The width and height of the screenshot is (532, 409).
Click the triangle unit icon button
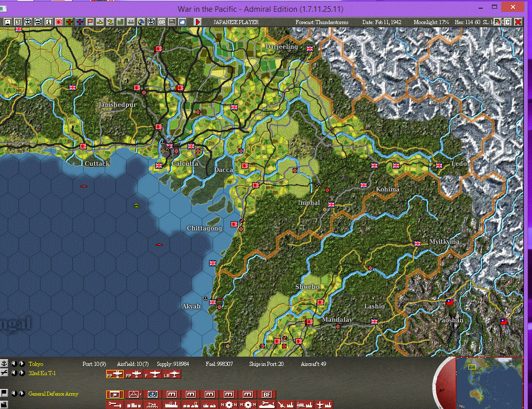point(134,395)
